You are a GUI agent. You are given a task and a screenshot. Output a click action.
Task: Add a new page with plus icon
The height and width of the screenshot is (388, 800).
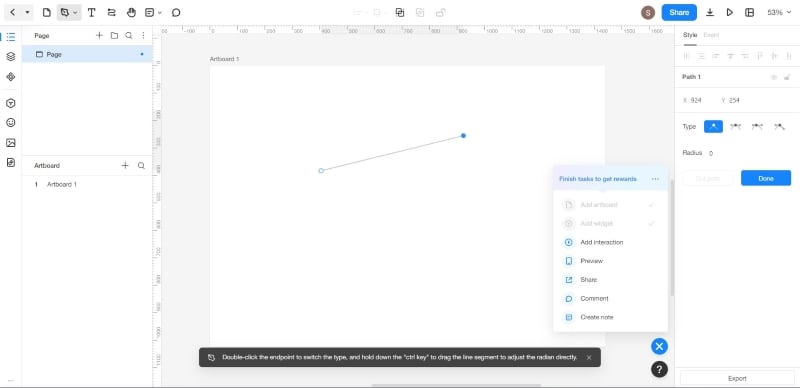click(x=99, y=35)
